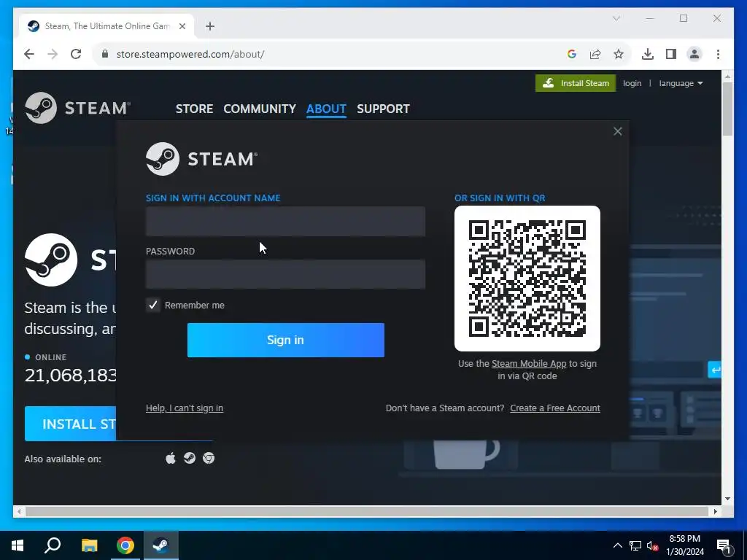Click the password input field
This screenshot has width=747, height=560.
click(285, 274)
